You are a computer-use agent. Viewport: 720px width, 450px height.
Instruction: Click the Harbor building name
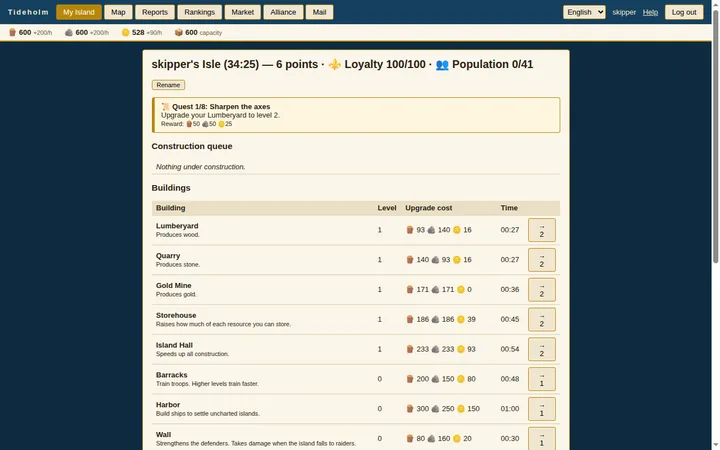point(168,405)
